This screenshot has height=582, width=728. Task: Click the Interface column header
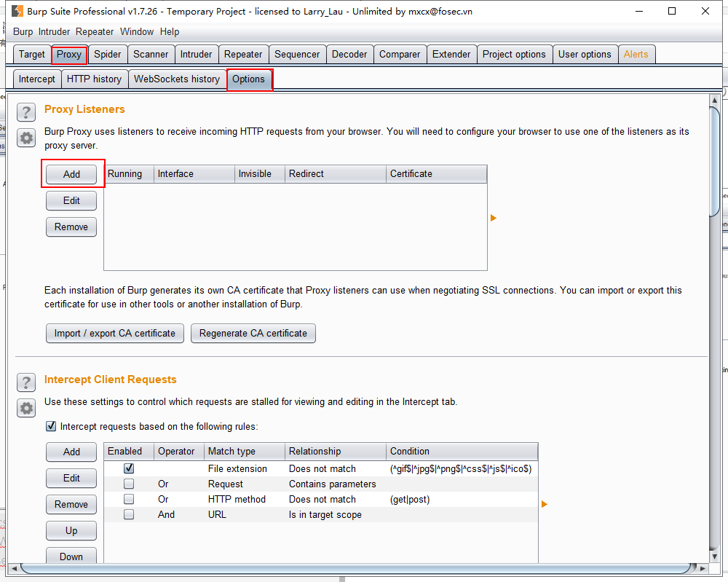194,173
